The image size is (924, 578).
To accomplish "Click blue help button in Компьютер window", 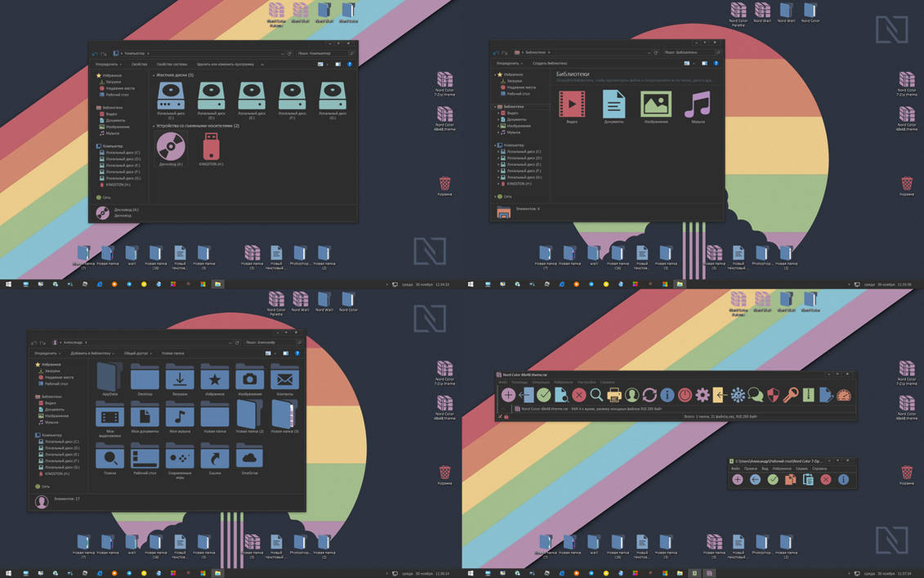I will 350,64.
